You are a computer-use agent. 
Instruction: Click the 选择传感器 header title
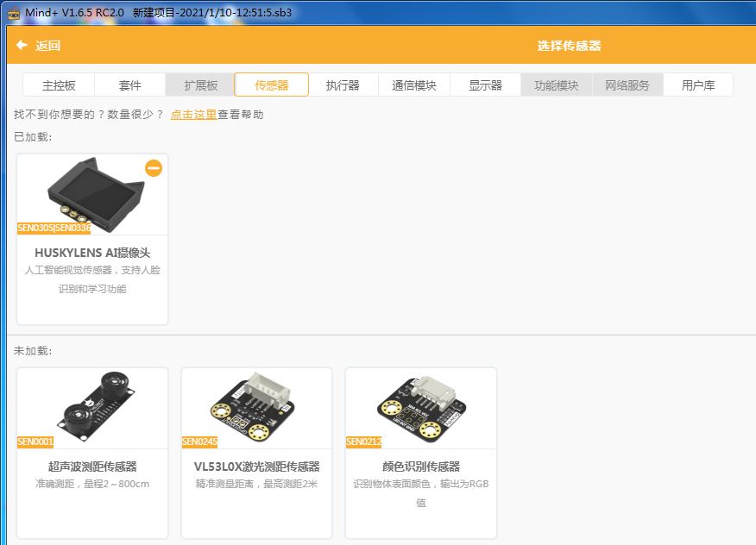pos(569,46)
